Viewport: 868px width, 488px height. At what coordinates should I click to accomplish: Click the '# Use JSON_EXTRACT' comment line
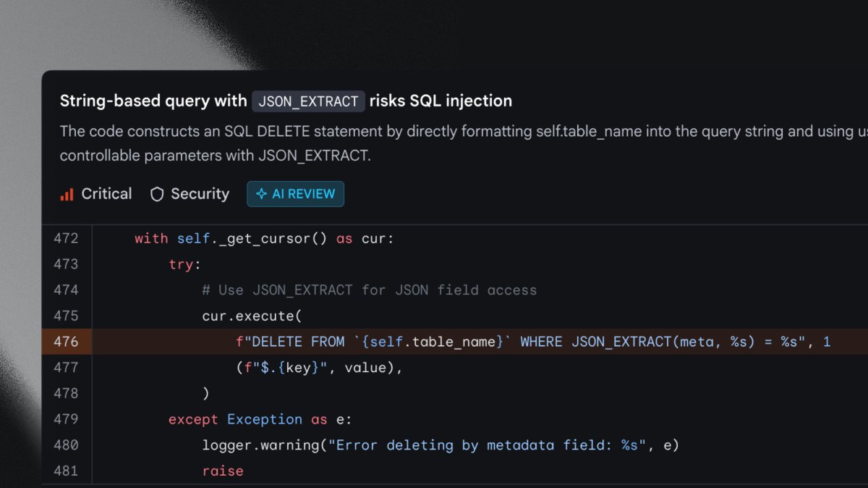370,290
